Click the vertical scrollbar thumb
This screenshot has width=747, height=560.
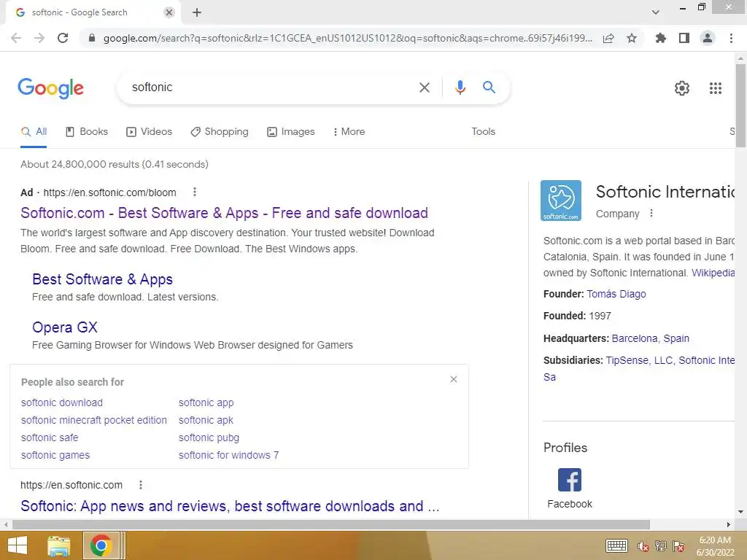(740, 105)
